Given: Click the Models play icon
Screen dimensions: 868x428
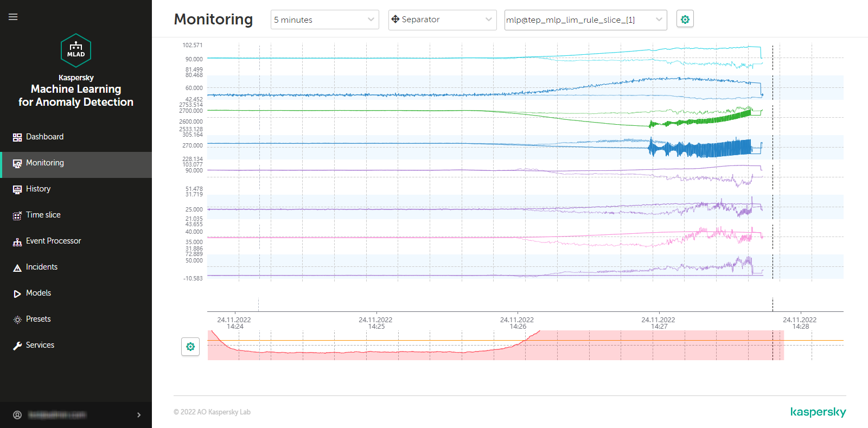Looking at the screenshot, I should pyautogui.click(x=17, y=293).
